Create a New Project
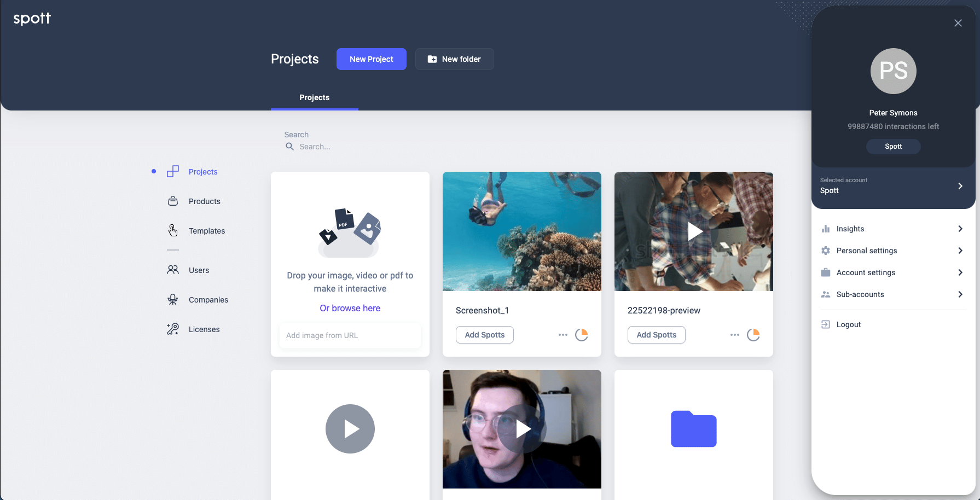The image size is (980, 500). (x=372, y=59)
